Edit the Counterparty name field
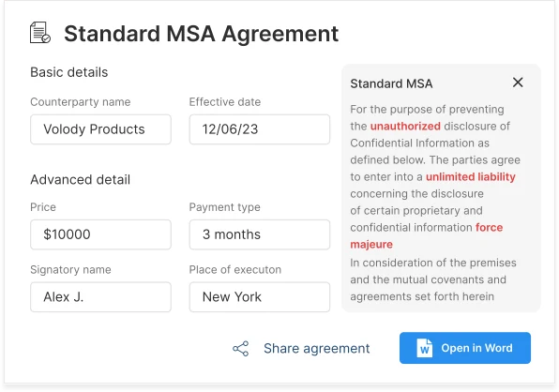 [100, 129]
